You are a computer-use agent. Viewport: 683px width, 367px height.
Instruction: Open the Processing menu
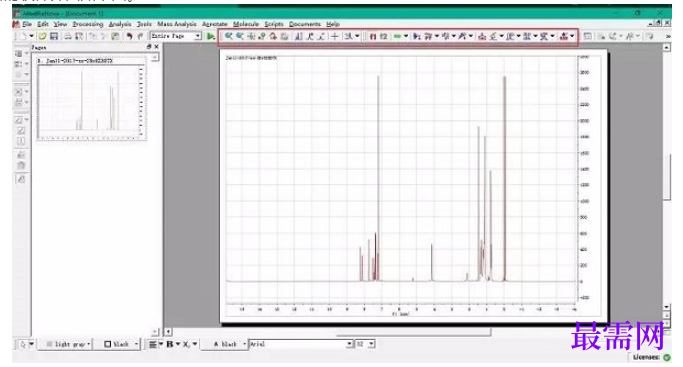point(88,24)
